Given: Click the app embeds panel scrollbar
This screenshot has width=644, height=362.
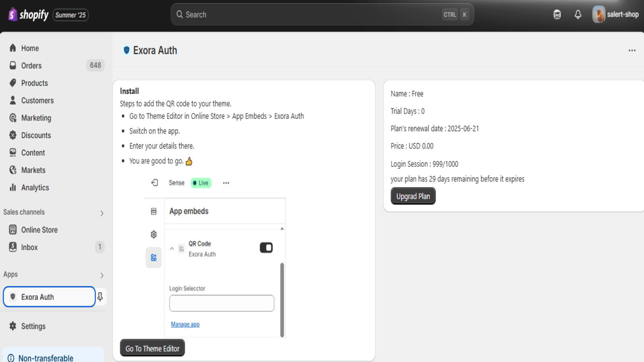Looking at the screenshot, I should click(282, 300).
